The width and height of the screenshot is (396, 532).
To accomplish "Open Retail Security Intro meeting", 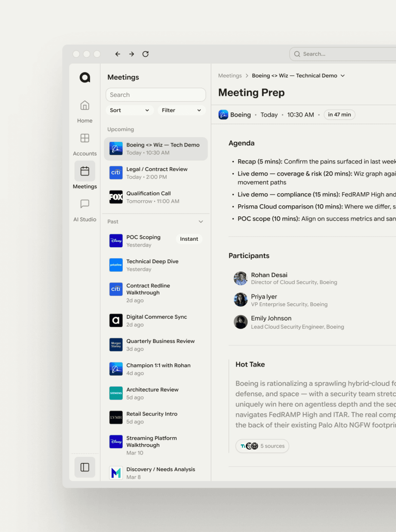I will (x=156, y=418).
